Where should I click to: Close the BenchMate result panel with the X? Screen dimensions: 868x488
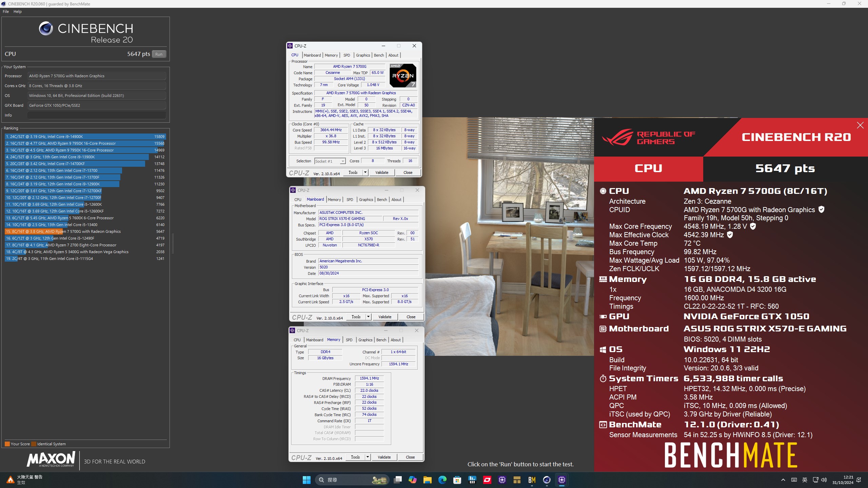pyautogui.click(x=860, y=125)
